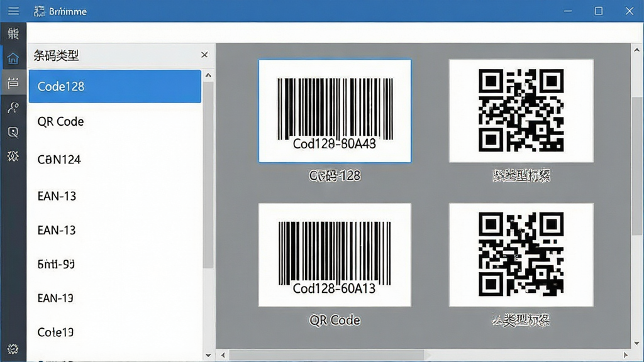Select the Cole13 list entry

click(115, 332)
